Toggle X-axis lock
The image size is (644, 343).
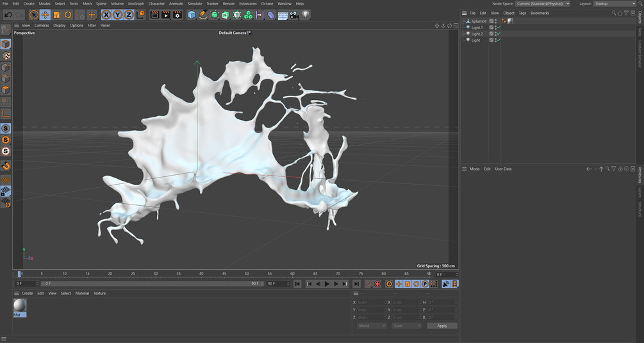pos(106,15)
